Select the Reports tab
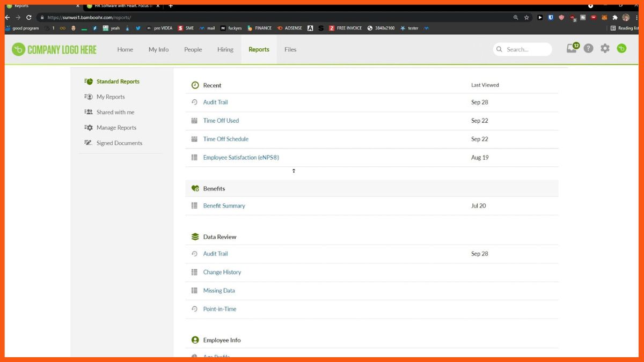 (259, 49)
